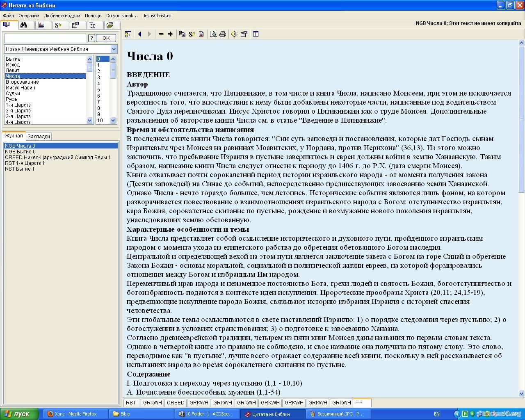525x420 pixels.
Task: Click the plus button in the toolbar
Action: [x=170, y=34]
